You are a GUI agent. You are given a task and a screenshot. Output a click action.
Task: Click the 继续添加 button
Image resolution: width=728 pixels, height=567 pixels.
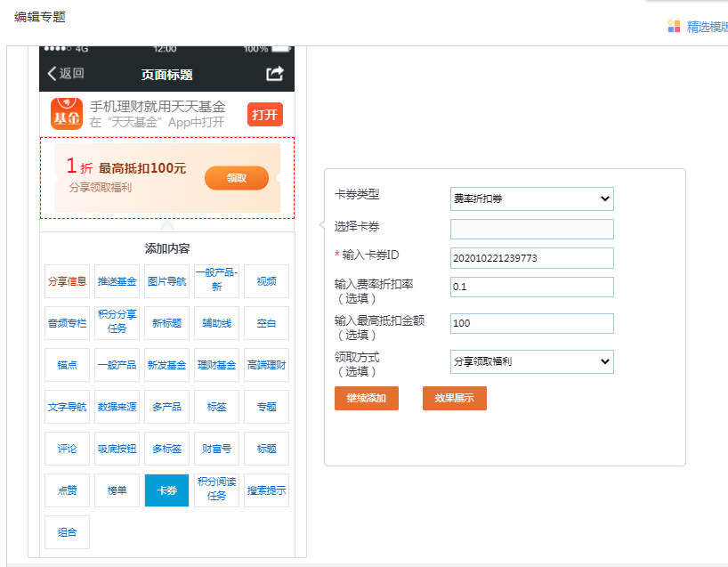367,398
